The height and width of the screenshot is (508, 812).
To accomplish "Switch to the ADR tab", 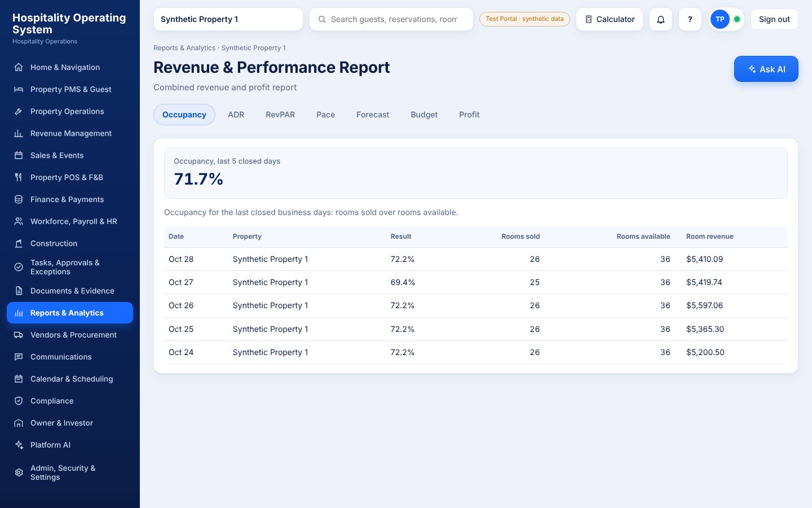I will click(x=236, y=115).
